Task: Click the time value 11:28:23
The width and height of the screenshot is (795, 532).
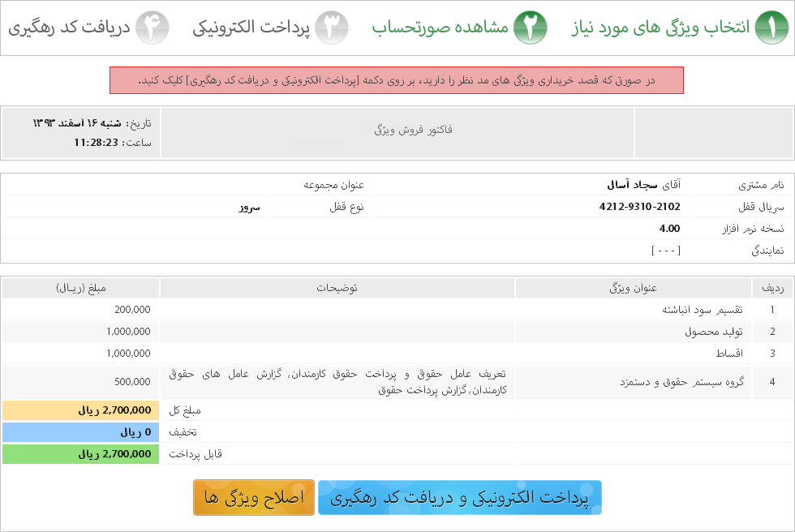Action: coord(96,143)
